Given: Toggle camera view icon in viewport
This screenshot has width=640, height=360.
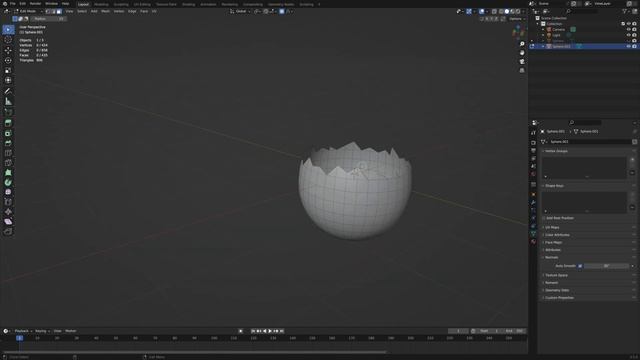Looking at the screenshot, I should (522, 62).
